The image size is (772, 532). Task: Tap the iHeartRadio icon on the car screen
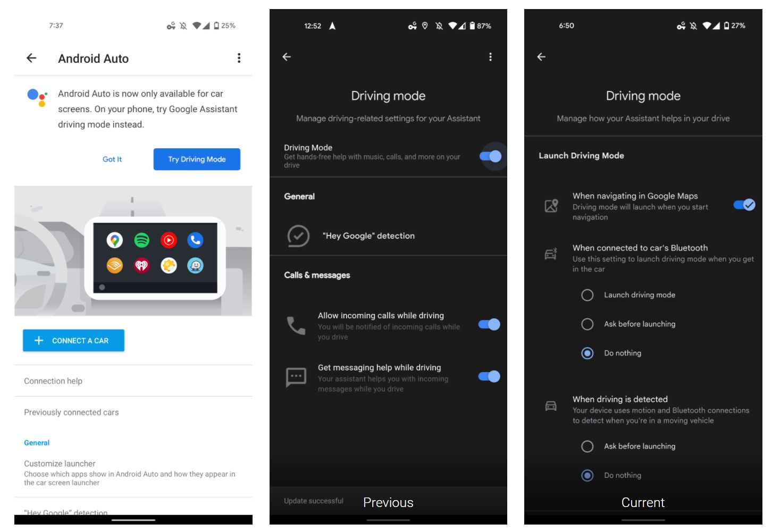coord(142,265)
